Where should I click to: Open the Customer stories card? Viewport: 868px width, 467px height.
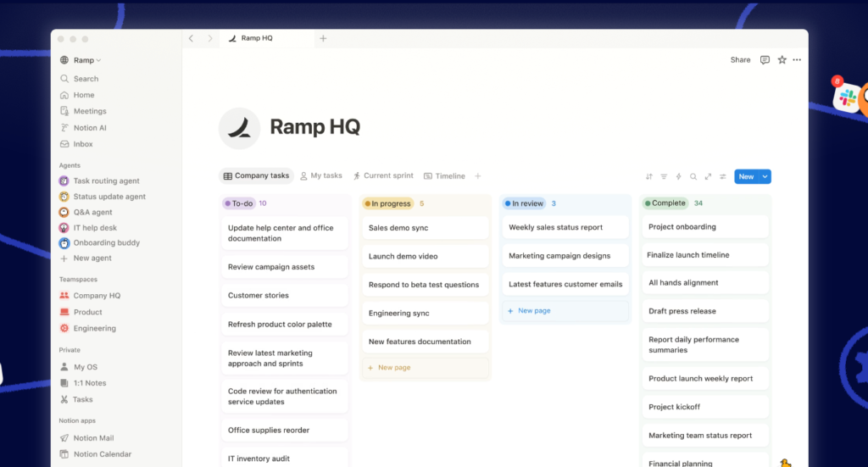point(285,296)
